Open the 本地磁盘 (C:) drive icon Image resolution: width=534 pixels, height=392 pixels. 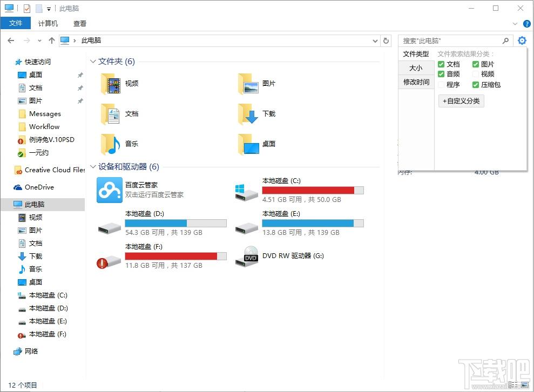pos(247,192)
